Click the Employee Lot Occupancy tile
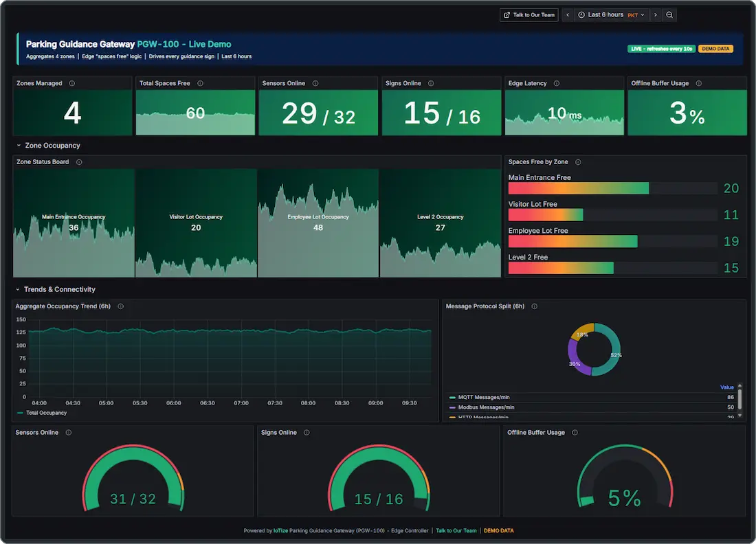Viewport: 756px width, 544px height. coord(318,223)
